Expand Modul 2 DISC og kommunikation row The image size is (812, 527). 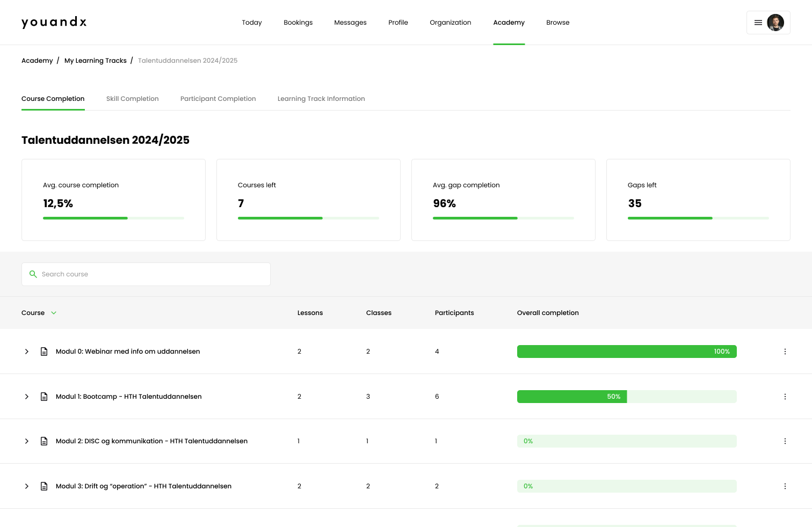[27, 441]
